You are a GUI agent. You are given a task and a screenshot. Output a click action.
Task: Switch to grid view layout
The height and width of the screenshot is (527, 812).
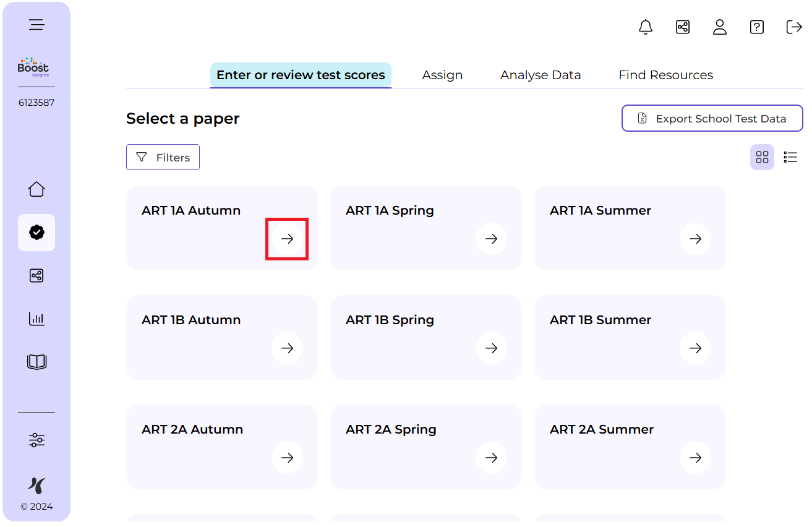pyautogui.click(x=762, y=157)
